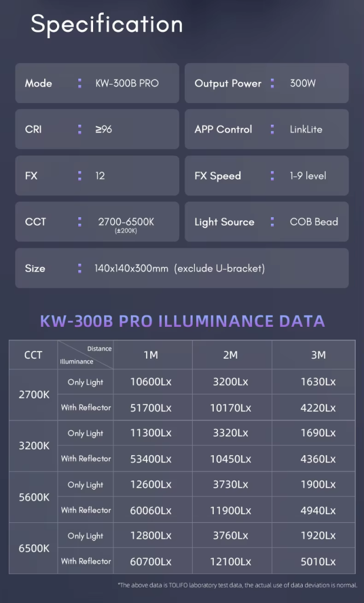Click the APP Control LinkLite card
The image size is (364, 603).
[267, 129]
